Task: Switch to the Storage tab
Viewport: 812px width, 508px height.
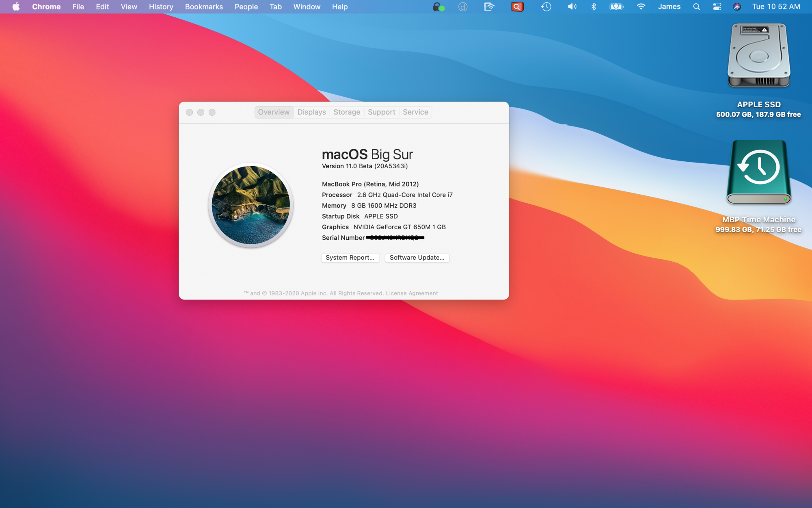Action: (x=347, y=112)
